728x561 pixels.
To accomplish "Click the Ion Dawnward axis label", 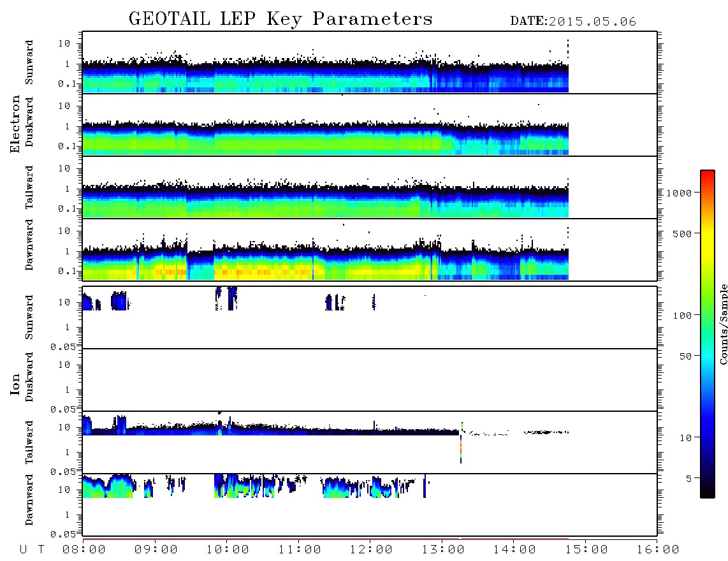I will [x=29, y=500].
